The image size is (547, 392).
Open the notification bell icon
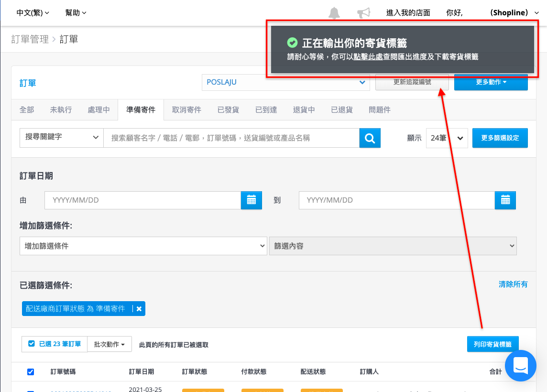pyautogui.click(x=334, y=13)
